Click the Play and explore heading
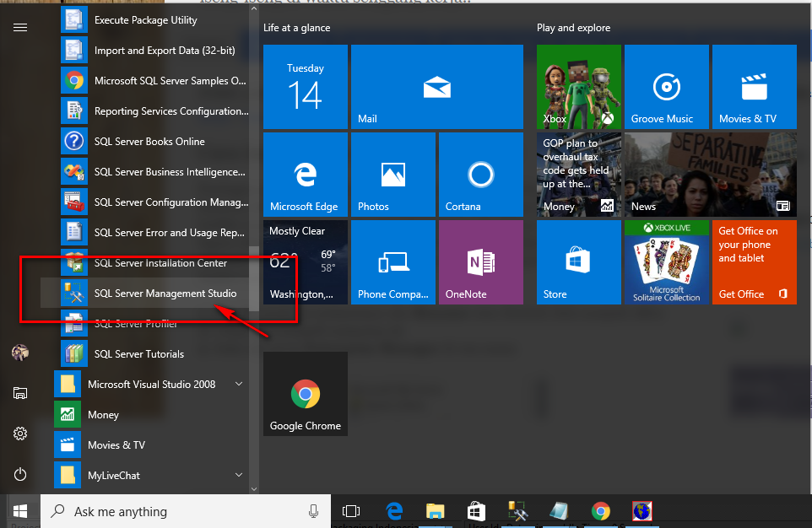The width and height of the screenshot is (812, 528). [x=573, y=28]
